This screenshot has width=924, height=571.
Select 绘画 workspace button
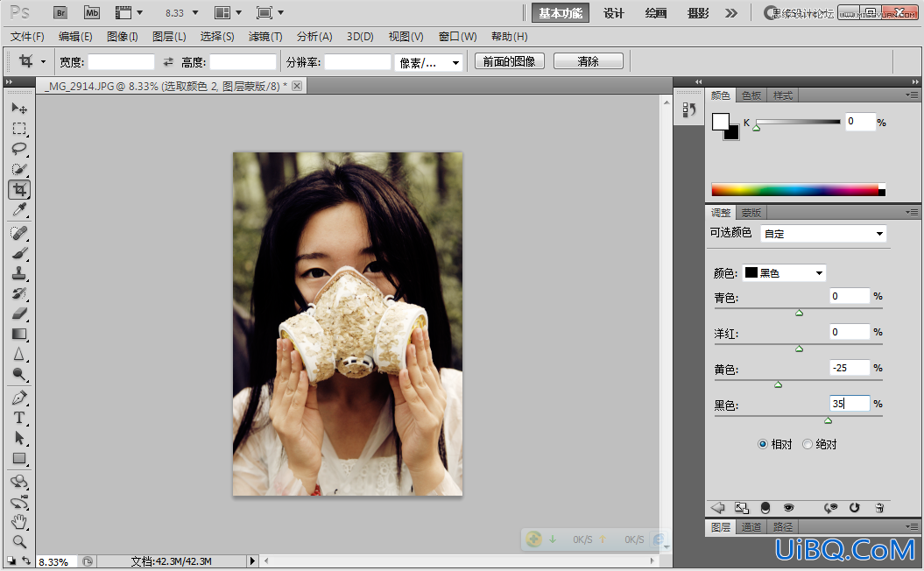tap(655, 13)
